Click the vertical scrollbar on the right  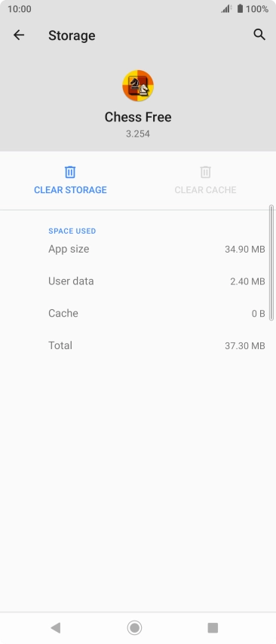pyautogui.click(x=271, y=263)
